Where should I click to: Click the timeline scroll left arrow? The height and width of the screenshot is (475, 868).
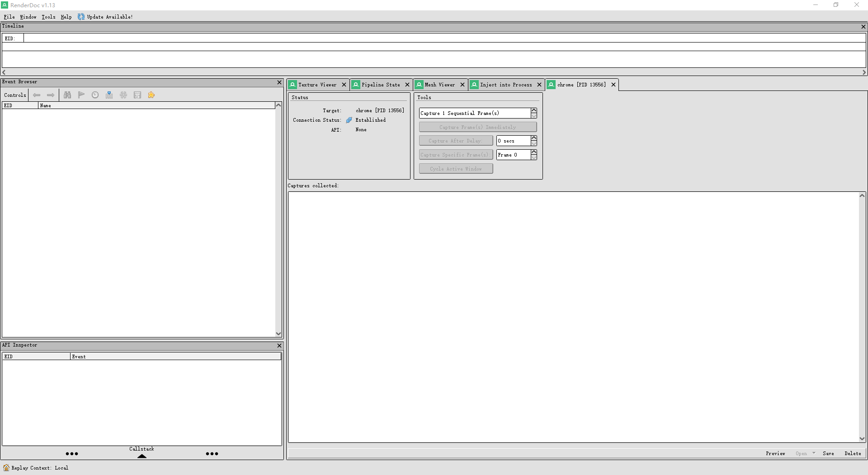[4, 72]
